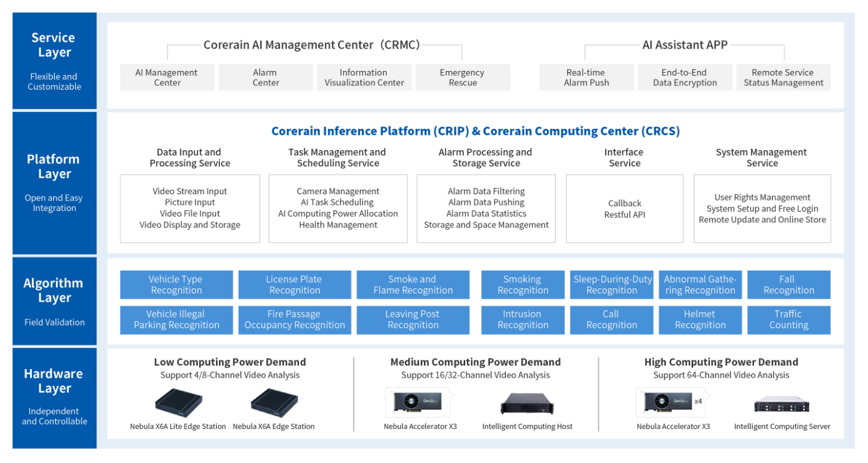Screen dimensions: 868x463
Task: Select the Vehicle Type Recognition tile
Action: pyautogui.click(x=176, y=285)
